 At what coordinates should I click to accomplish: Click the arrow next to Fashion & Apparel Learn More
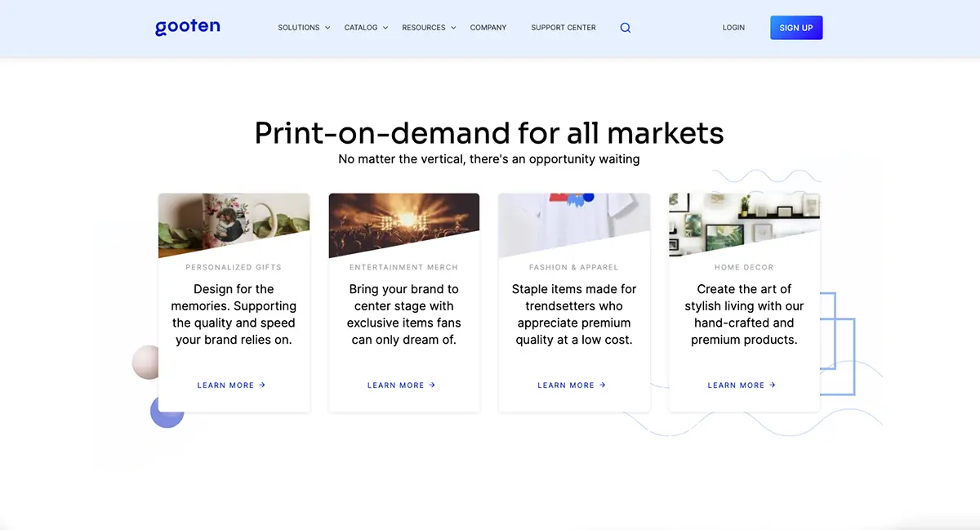point(603,385)
